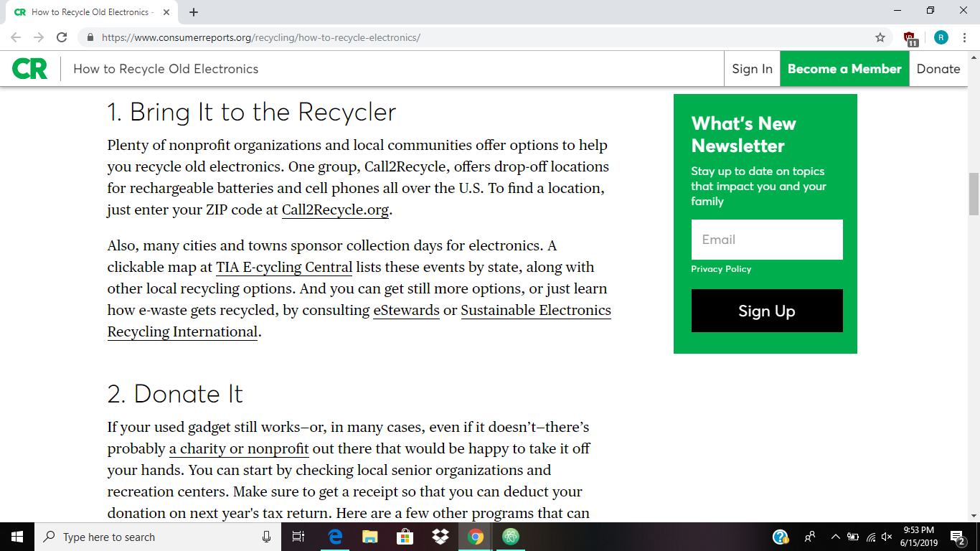Click the heading 1. Bring It to the Recycler
The height and width of the screenshot is (551, 980).
click(252, 113)
